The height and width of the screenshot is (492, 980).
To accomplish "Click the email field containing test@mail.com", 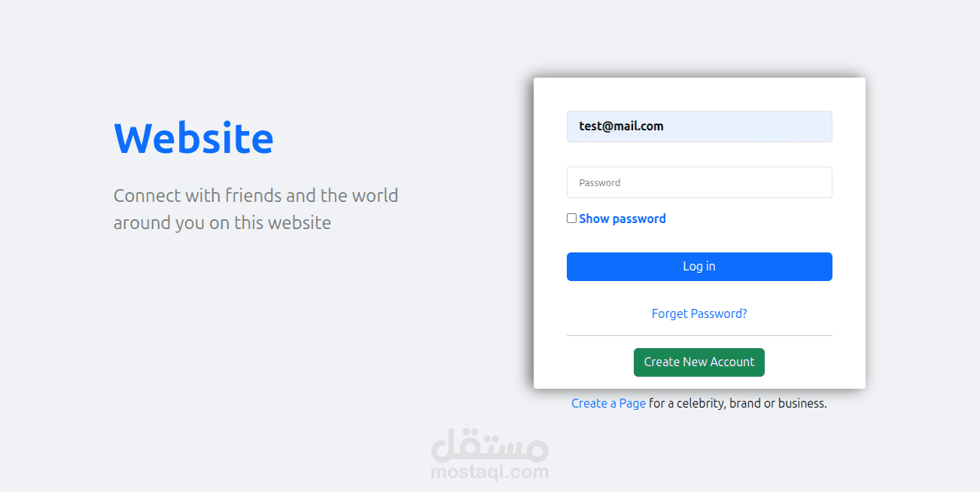I will [699, 127].
